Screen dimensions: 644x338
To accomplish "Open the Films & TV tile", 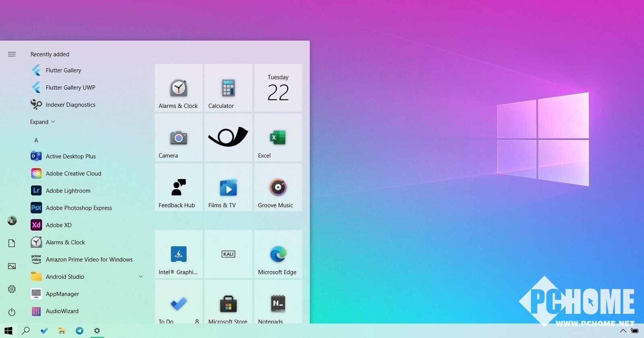I will (228, 188).
